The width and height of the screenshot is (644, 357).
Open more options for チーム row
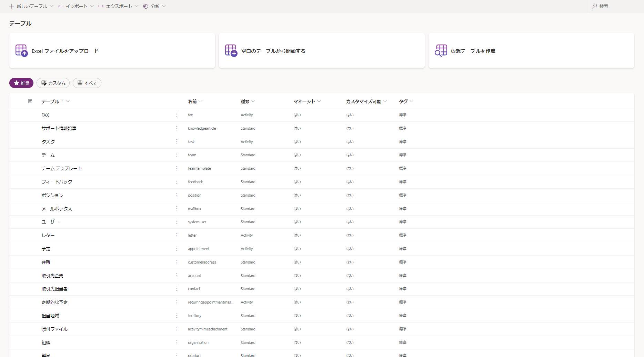[x=177, y=155]
